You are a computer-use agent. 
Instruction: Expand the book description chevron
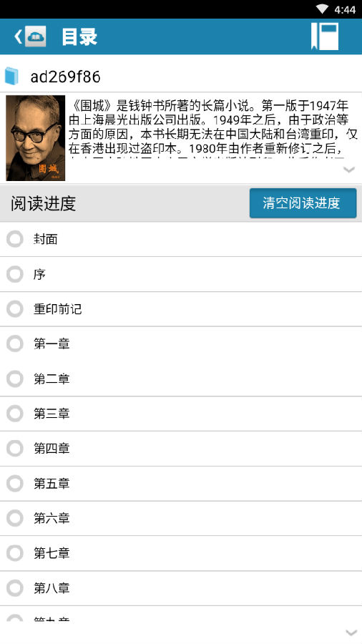pyautogui.click(x=349, y=170)
